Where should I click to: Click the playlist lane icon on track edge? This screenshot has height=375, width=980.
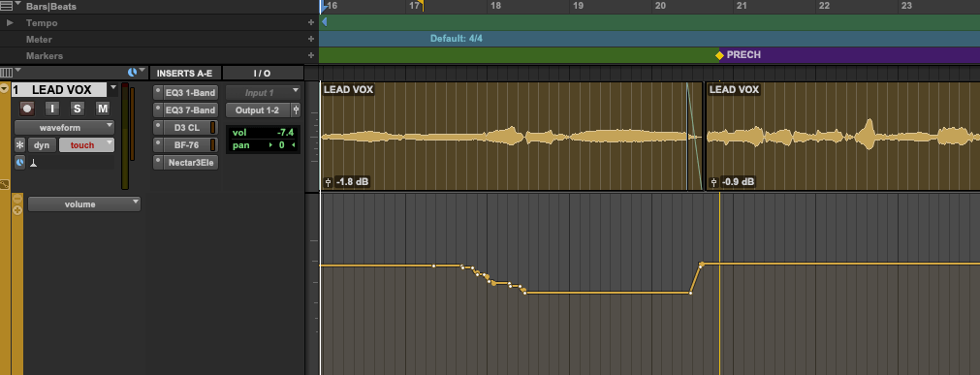[x=5, y=185]
